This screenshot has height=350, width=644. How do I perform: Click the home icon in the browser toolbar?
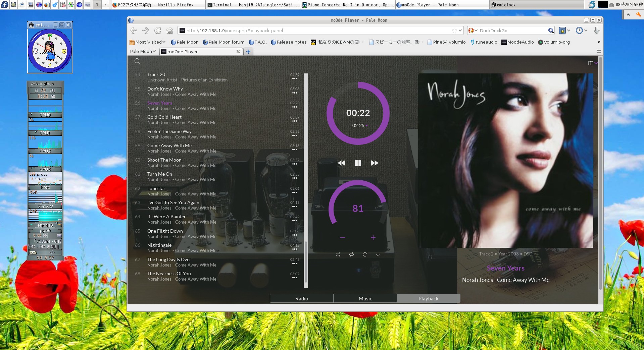(169, 31)
